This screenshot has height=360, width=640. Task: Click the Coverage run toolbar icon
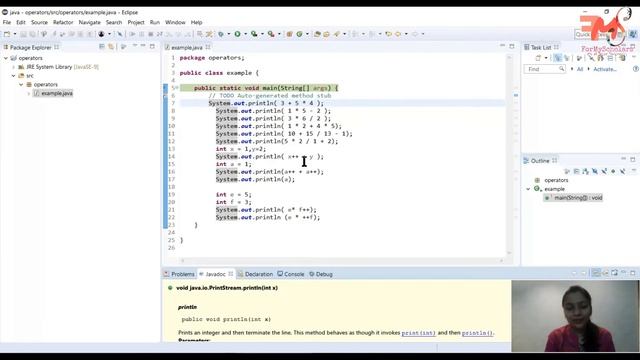click(x=254, y=34)
